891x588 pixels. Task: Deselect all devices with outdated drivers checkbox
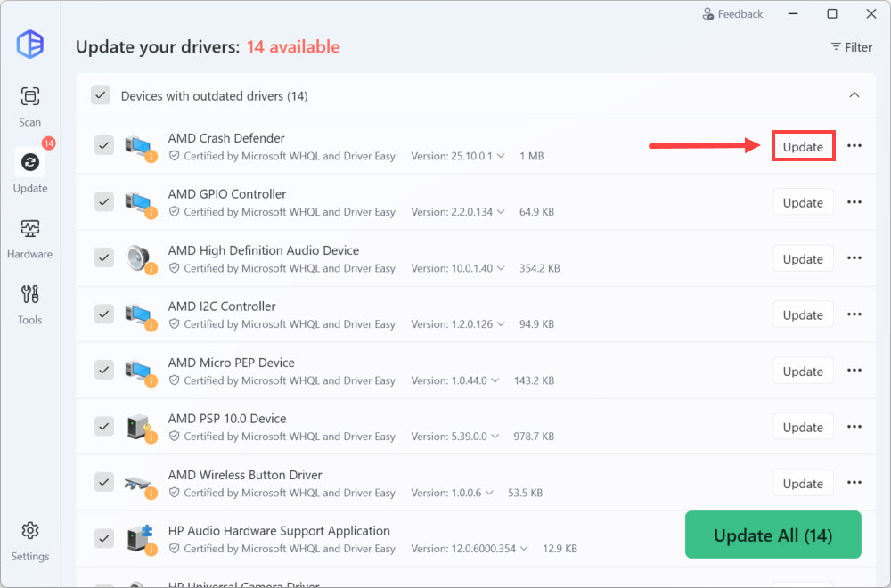tap(101, 95)
